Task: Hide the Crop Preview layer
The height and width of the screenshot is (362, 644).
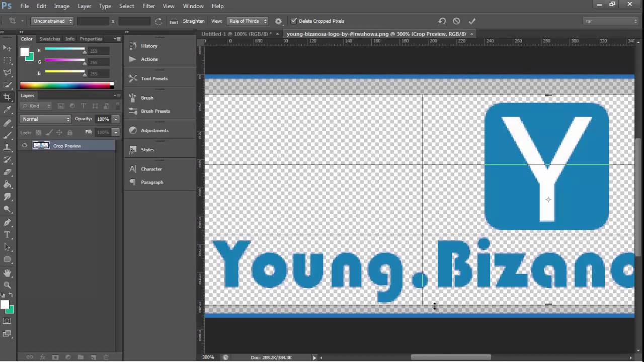Action: (x=24, y=146)
